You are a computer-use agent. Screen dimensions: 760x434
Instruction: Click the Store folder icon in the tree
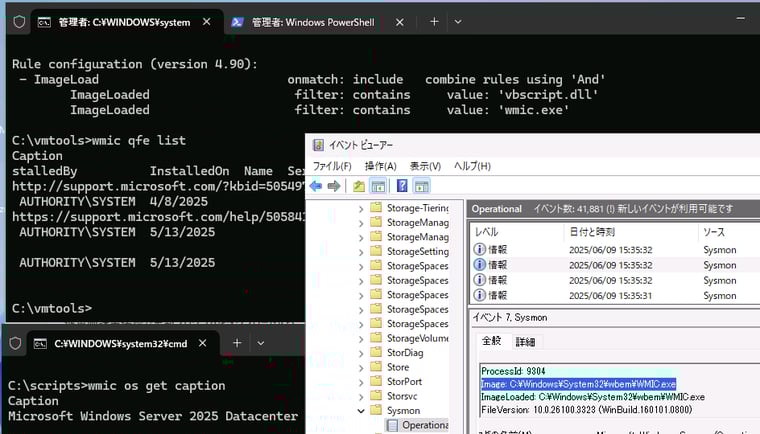pos(376,367)
